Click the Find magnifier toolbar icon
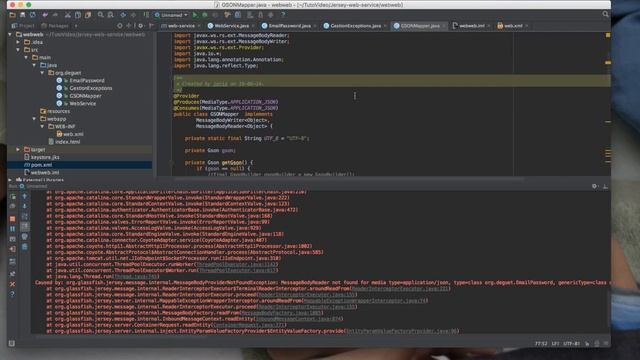 point(100,15)
